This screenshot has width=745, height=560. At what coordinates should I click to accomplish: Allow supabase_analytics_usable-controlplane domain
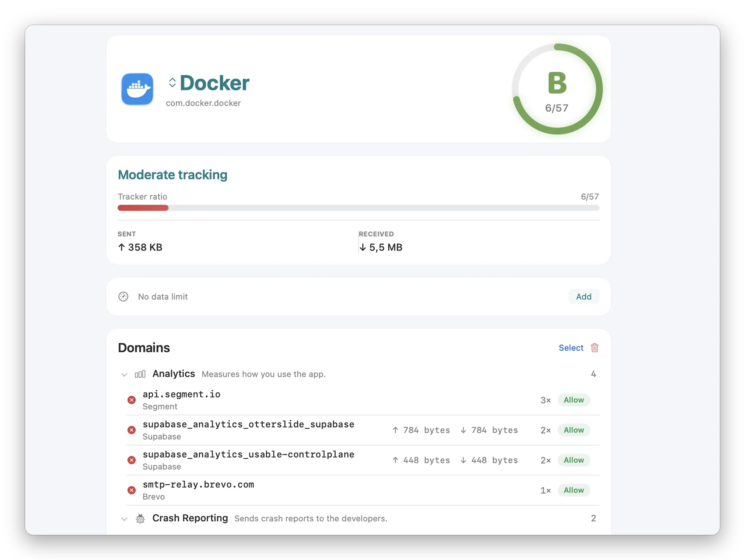[574, 460]
